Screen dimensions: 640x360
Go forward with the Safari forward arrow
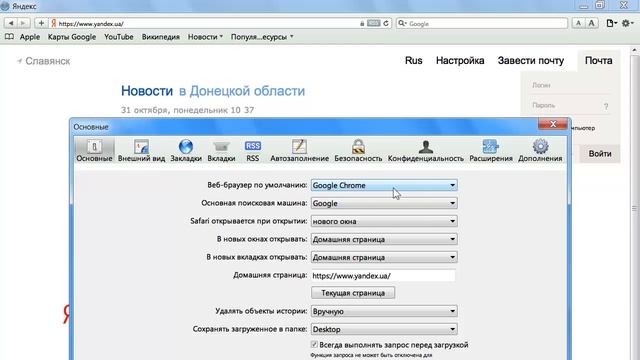pos(23,23)
